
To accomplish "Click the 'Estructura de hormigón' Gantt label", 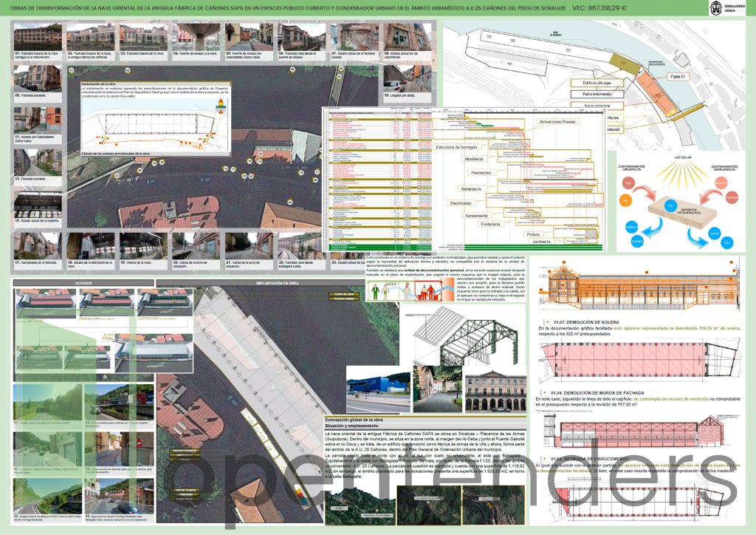I will tap(456, 147).
